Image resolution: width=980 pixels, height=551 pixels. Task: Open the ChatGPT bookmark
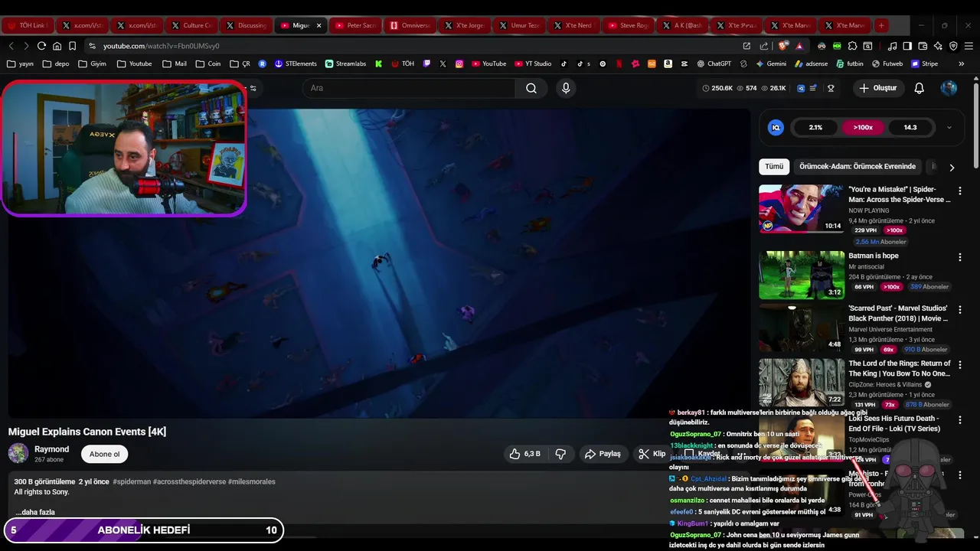click(714, 64)
